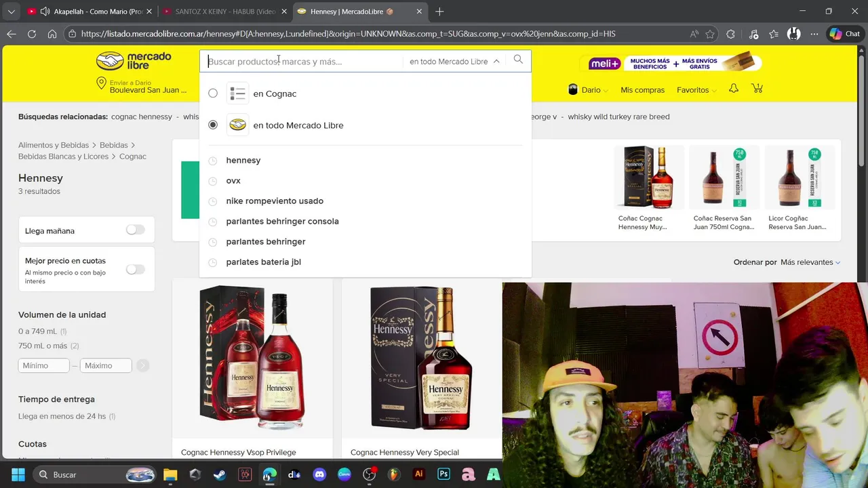Open File Explorer from taskbar
This screenshot has width=868, height=488.
(x=170, y=474)
